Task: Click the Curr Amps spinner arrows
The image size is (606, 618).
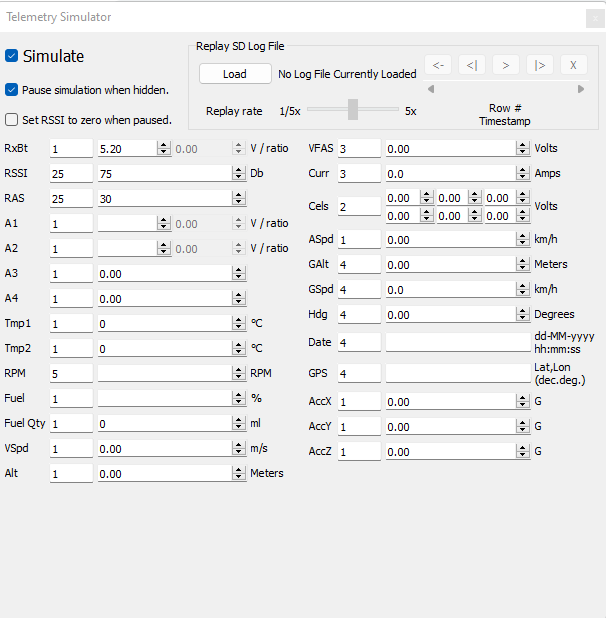Action: (522, 173)
